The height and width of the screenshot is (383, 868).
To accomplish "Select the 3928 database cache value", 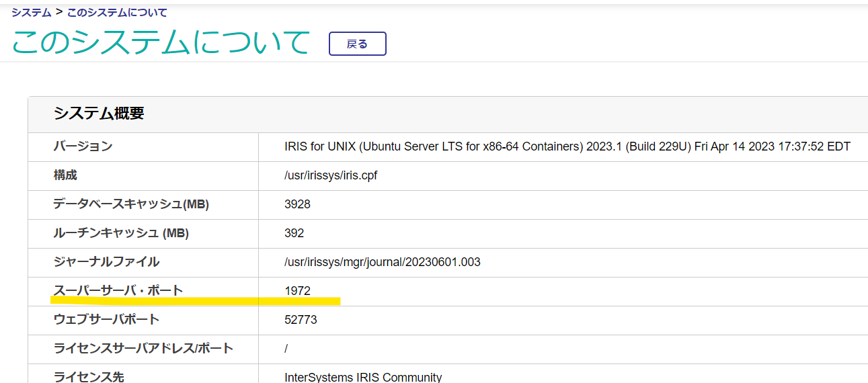I will [297, 204].
